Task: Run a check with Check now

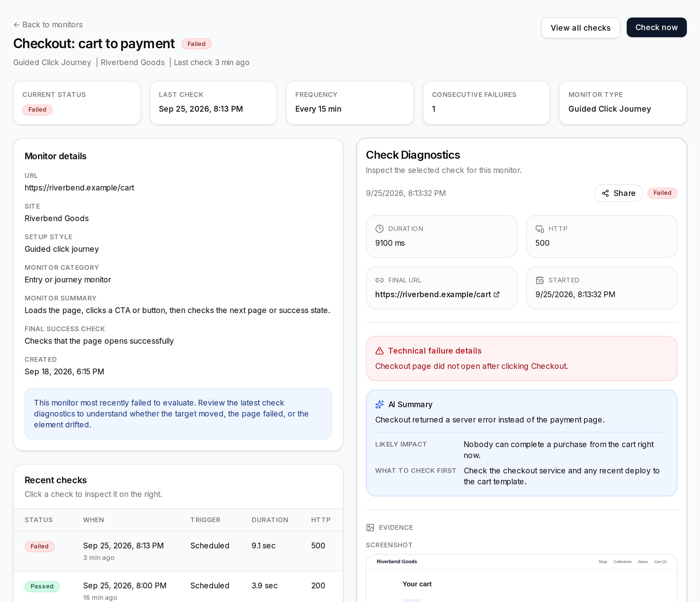Action: click(656, 27)
